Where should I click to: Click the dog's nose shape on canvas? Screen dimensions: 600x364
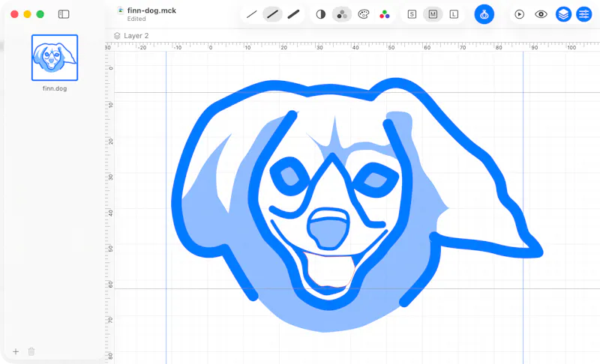328,228
